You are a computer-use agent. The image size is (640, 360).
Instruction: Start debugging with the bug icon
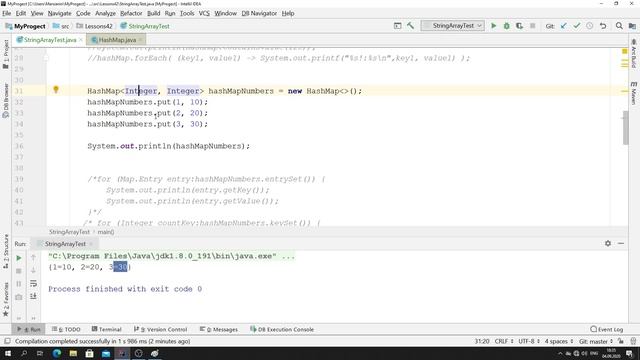[507, 26]
